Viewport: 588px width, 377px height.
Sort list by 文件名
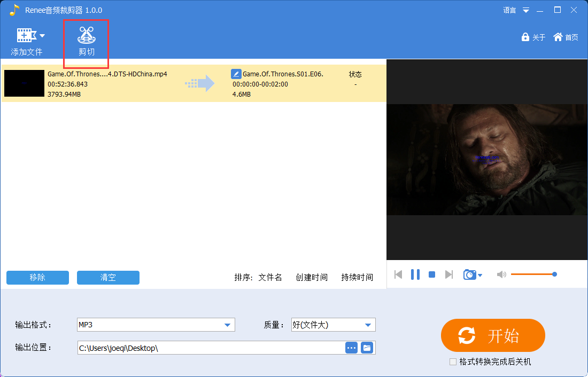click(270, 277)
